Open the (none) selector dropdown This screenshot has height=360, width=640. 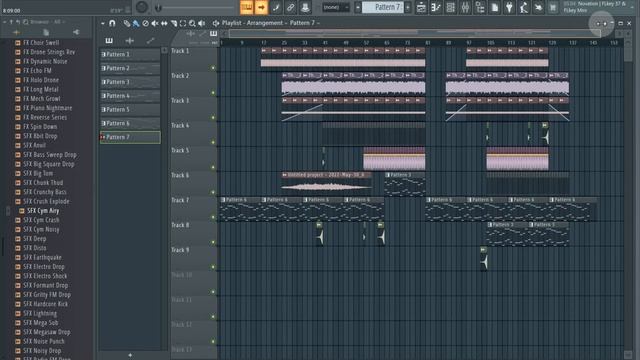tap(336, 7)
